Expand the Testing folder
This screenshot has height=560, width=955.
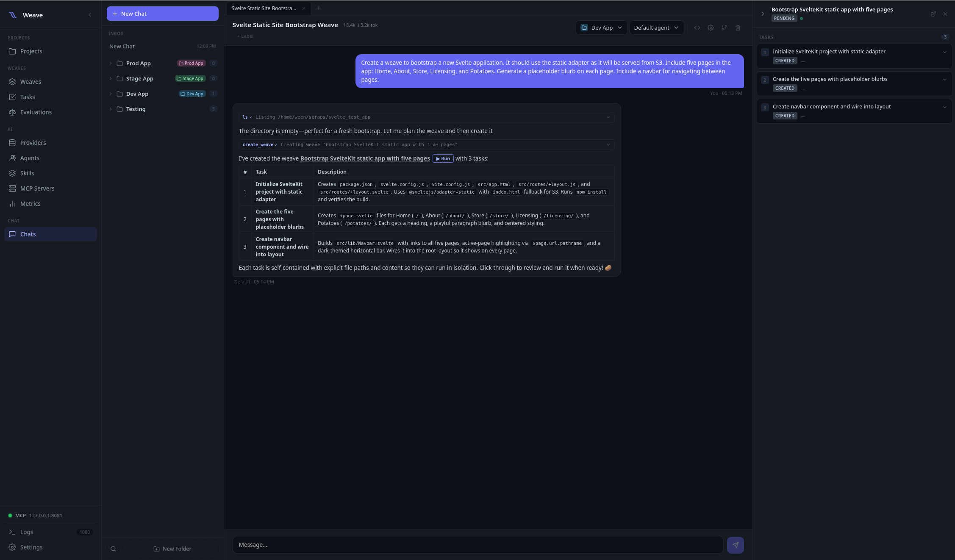(111, 109)
